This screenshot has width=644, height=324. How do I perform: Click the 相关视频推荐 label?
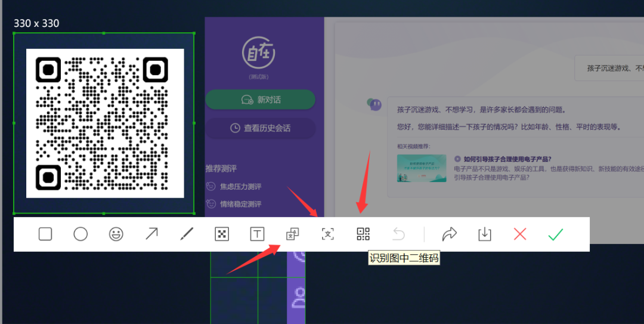coord(414,146)
